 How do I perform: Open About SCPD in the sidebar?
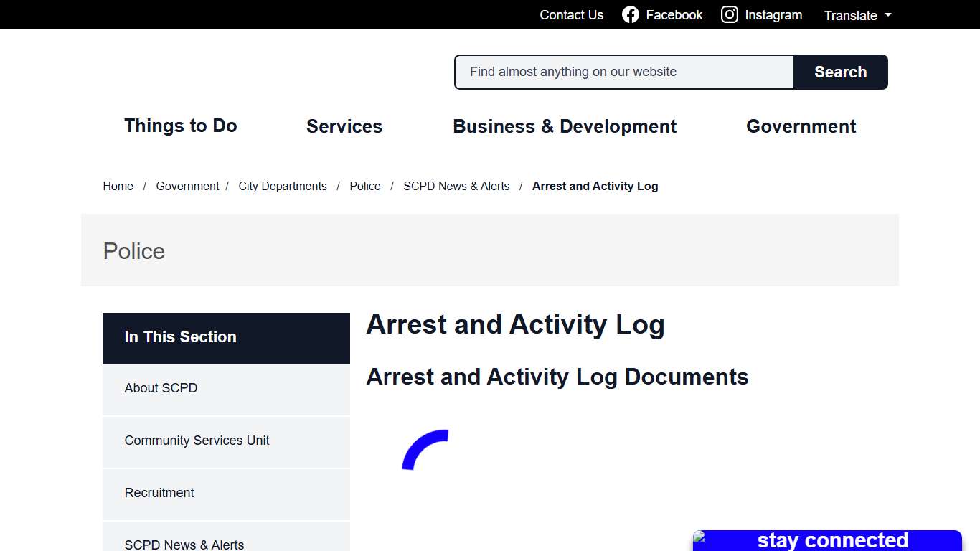tap(161, 388)
